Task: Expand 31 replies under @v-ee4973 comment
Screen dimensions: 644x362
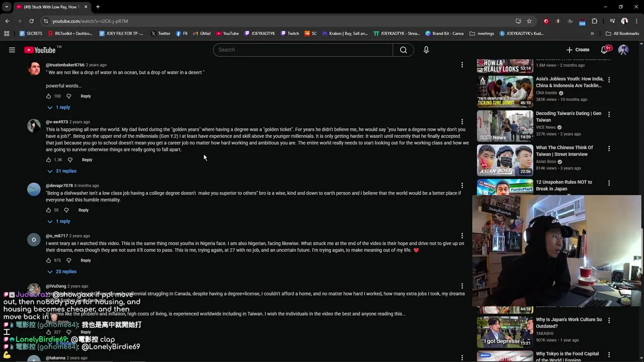Action: 62,171
